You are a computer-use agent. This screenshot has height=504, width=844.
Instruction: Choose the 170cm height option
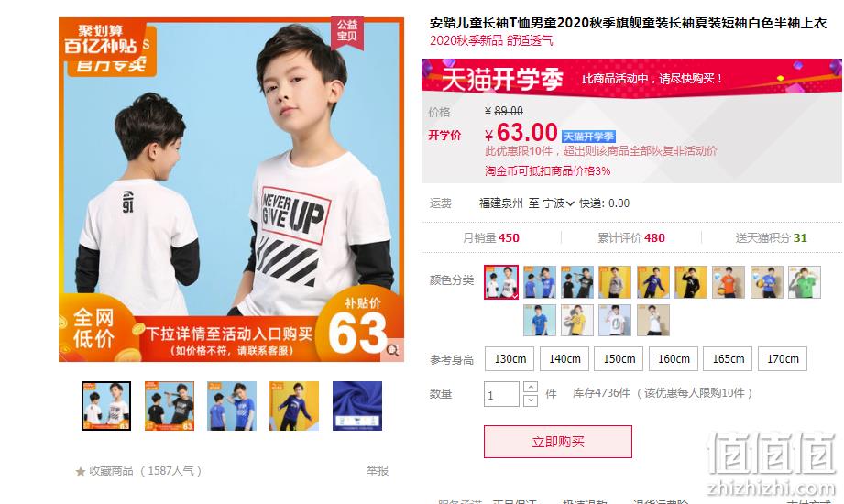coord(783,358)
